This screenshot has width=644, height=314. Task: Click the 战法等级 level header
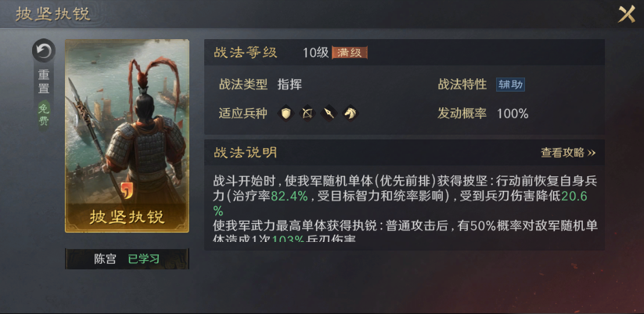pyautogui.click(x=245, y=52)
